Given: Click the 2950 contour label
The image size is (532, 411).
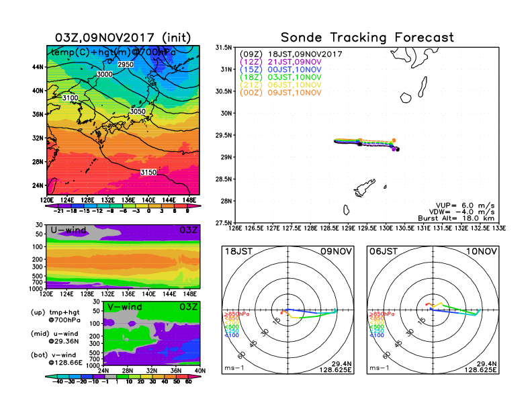Looking at the screenshot, I should (x=126, y=64).
